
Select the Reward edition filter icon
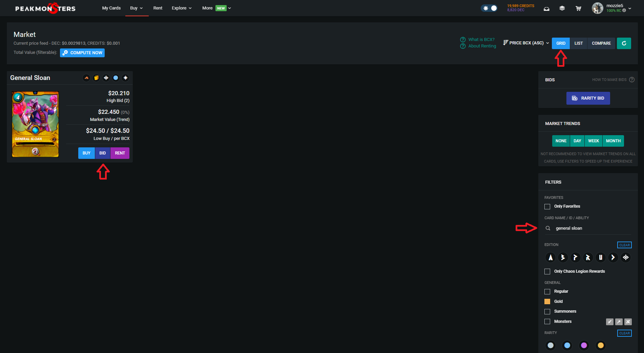[x=588, y=257]
